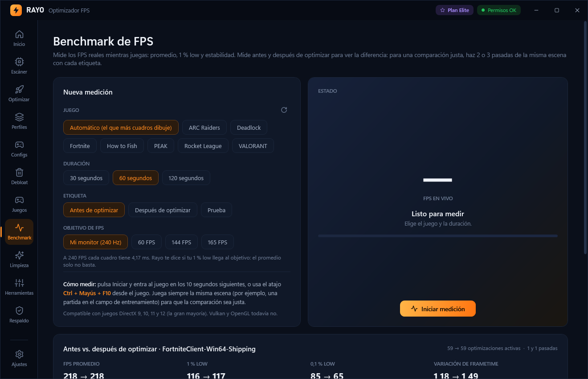The height and width of the screenshot is (379, 588).
Task: Click the vertical page scrollbar
Action: [585, 138]
